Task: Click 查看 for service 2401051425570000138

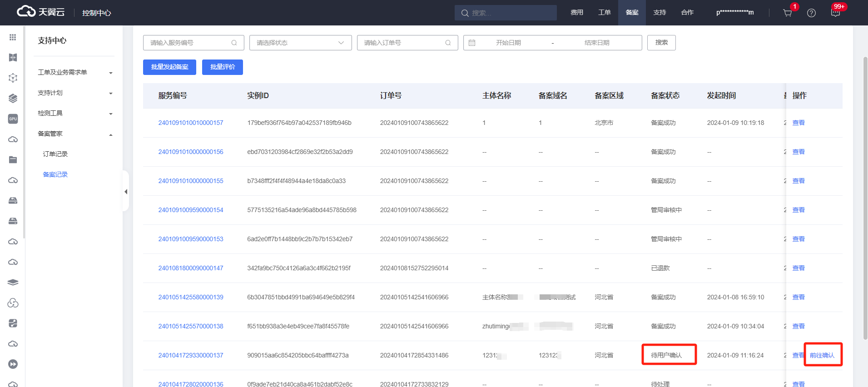Action: [x=799, y=326]
